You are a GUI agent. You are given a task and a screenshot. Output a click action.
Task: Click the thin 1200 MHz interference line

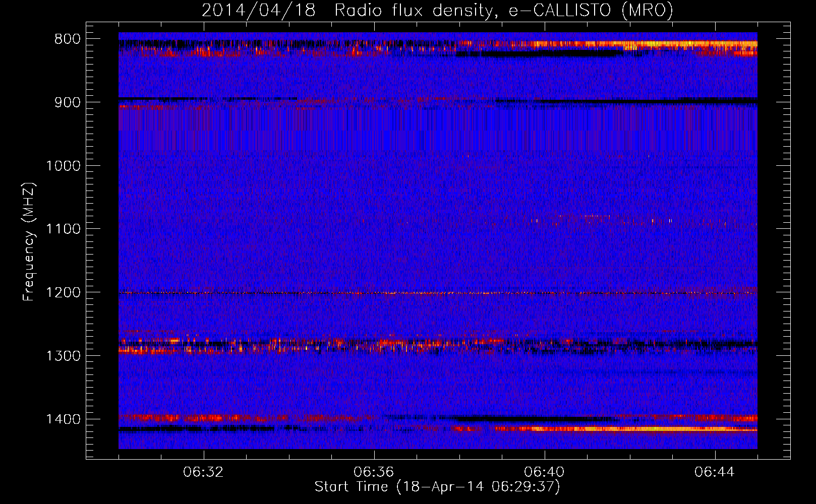tap(438, 293)
